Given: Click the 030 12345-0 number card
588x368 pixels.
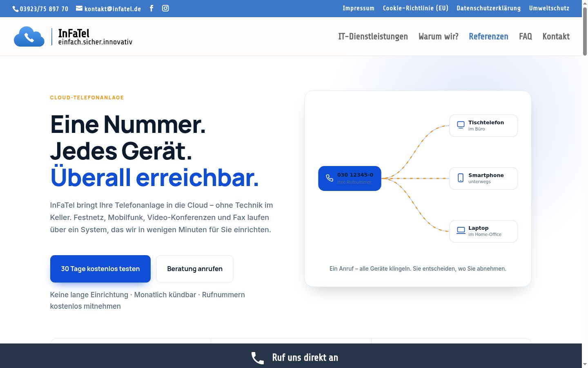Looking at the screenshot, I should tap(350, 178).
